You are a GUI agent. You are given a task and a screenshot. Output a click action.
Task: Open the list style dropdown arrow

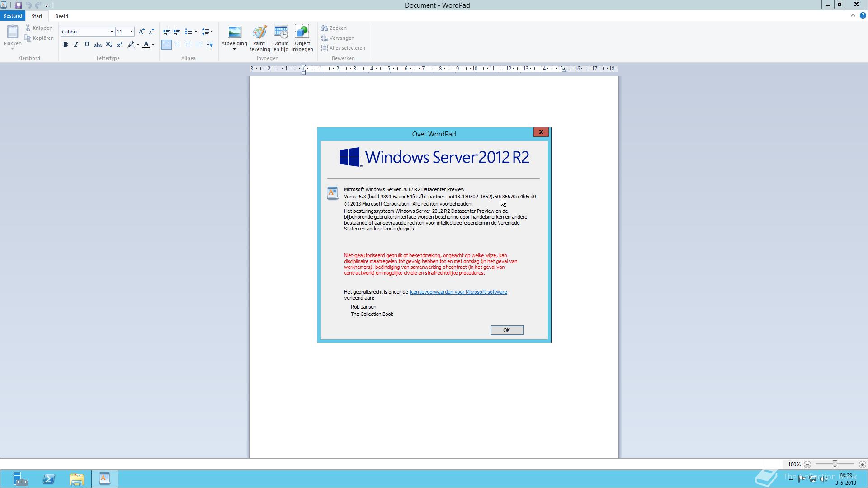click(x=196, y=32)
